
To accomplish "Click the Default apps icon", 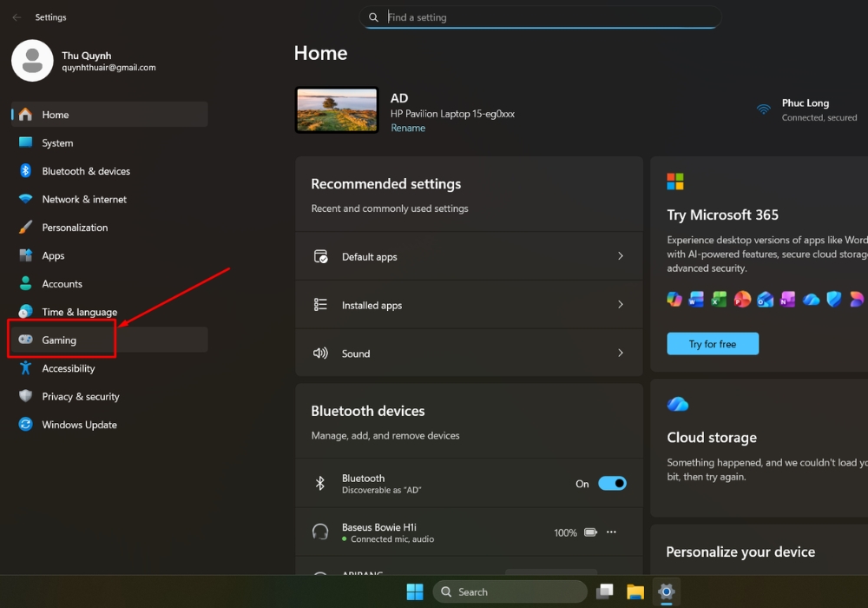I will click(x=320, y=256).
